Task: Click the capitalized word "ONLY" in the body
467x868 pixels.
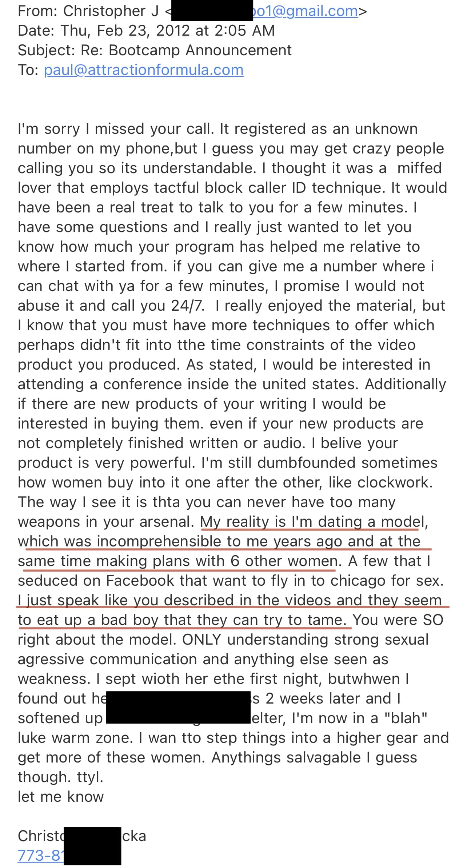Action: click(x=202, y=640)
